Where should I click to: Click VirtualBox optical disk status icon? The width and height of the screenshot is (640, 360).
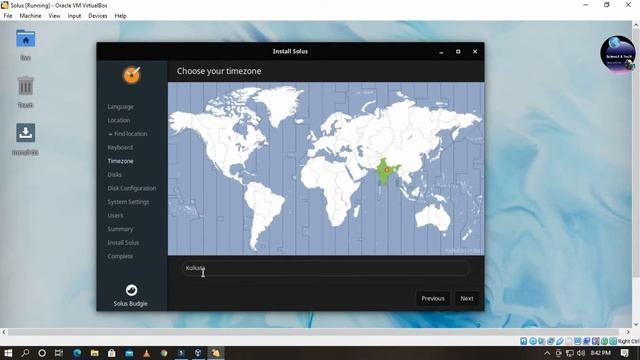(x=533, y=341)
